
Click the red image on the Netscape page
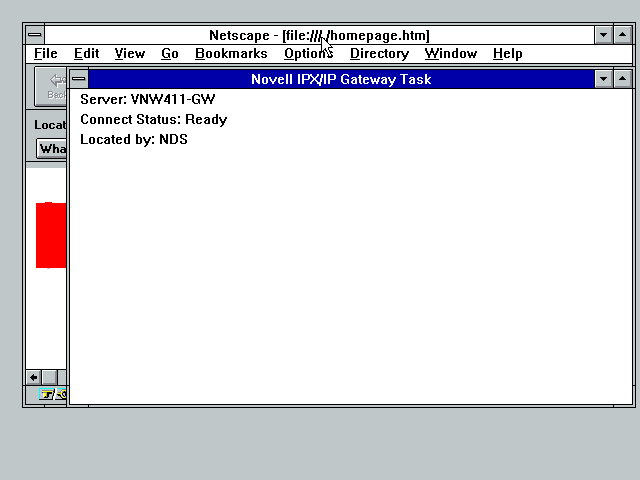point(51,235)
